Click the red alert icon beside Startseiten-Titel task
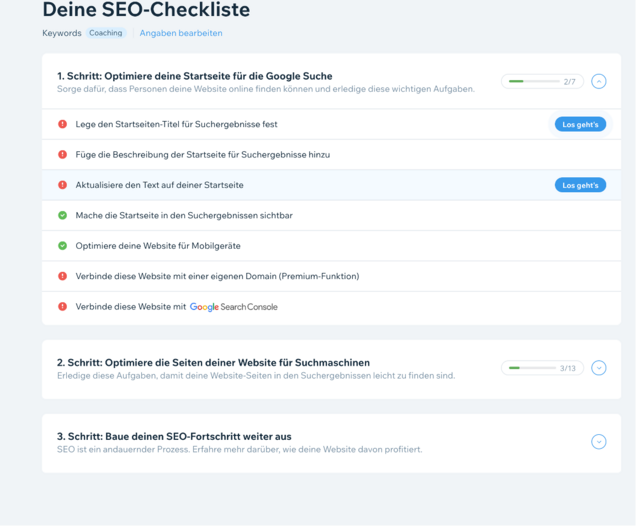Screen dimensions: 636x526 coord(62,124)
